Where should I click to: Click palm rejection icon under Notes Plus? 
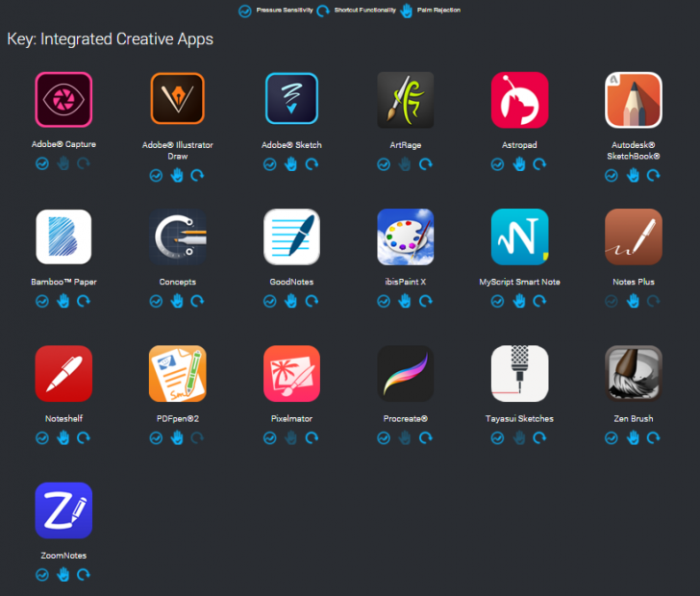(633, 301)
